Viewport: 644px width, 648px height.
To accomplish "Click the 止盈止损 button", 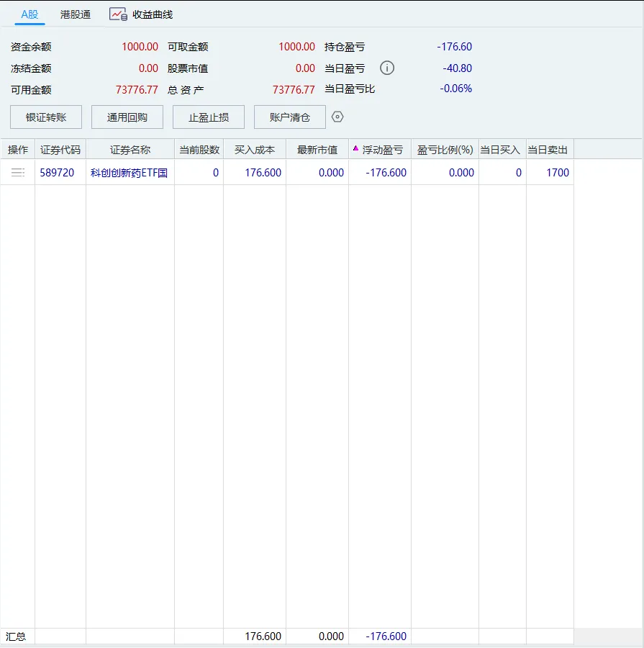I will pyautogui.click(x=209, y=117).
